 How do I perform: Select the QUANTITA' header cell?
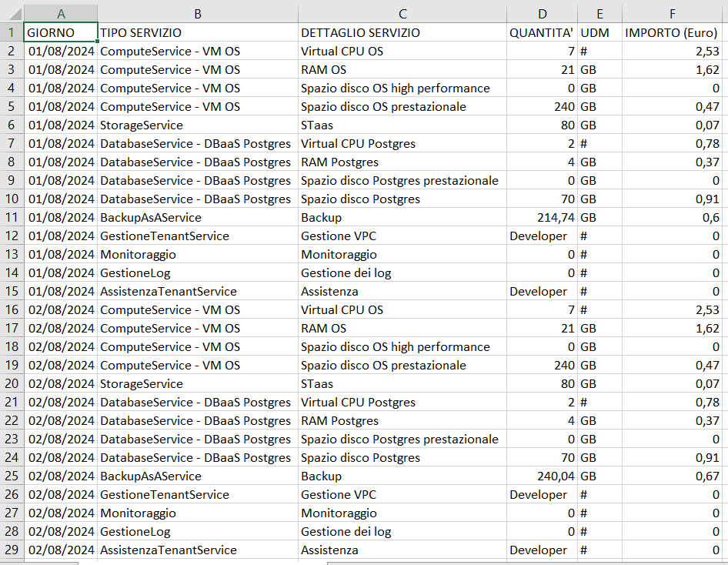(x=542, y=32)
